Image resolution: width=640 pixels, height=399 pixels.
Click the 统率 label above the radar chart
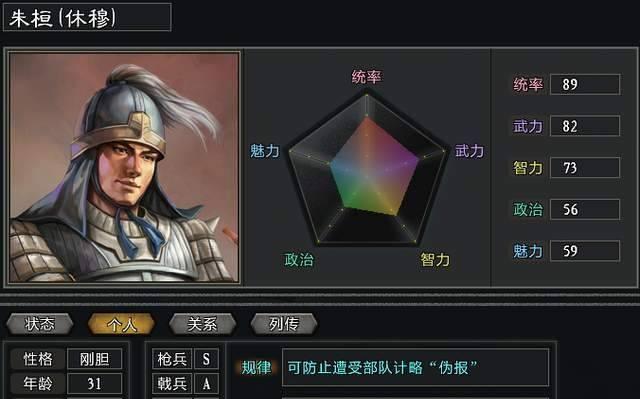pos(366,77)
